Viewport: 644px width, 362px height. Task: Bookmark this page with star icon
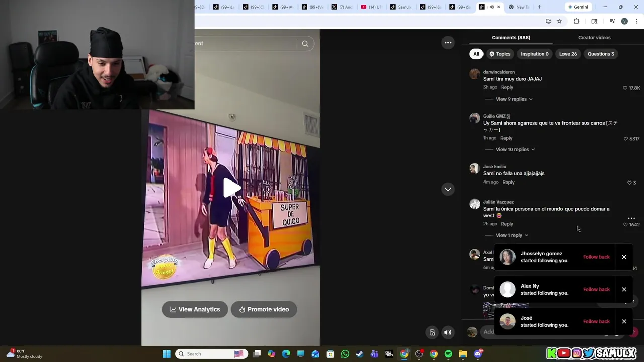coord(559,21)
